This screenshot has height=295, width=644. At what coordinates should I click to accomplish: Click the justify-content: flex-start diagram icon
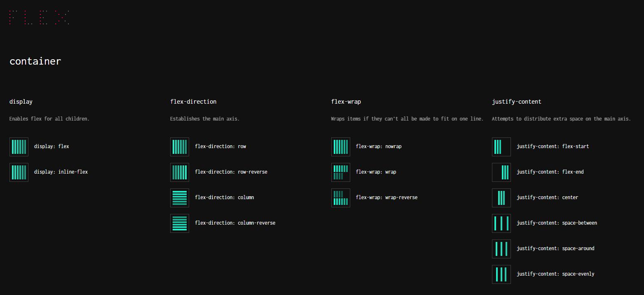[501, 146]
